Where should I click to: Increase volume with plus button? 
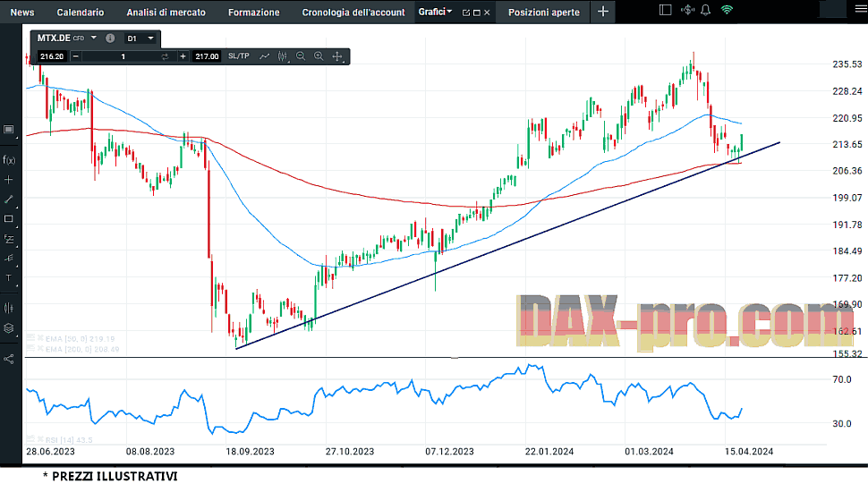click(183, 56)
